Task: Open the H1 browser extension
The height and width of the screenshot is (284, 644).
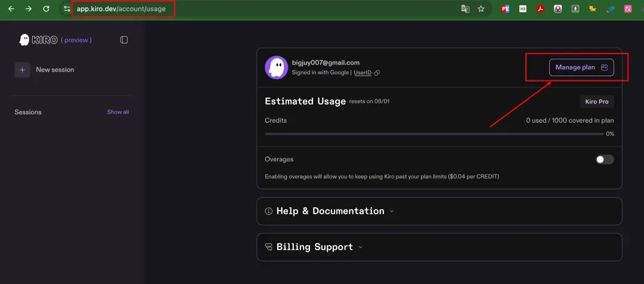Action: click(x=523, y=8)
